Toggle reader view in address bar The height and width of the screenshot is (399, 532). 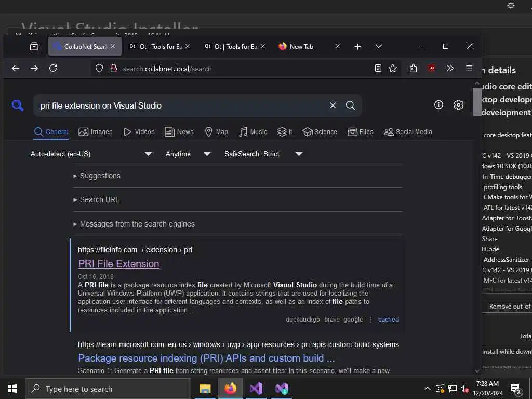coord(378,68)
